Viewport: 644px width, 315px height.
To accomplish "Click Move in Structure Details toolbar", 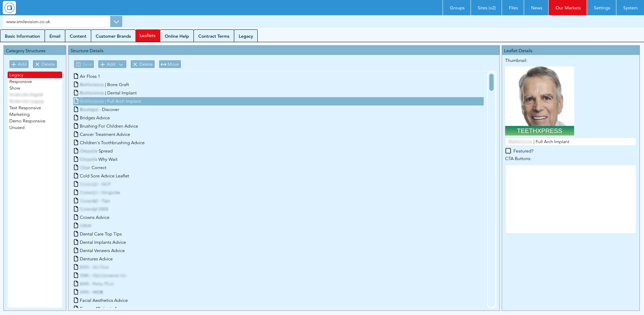I will coord(170,64).
